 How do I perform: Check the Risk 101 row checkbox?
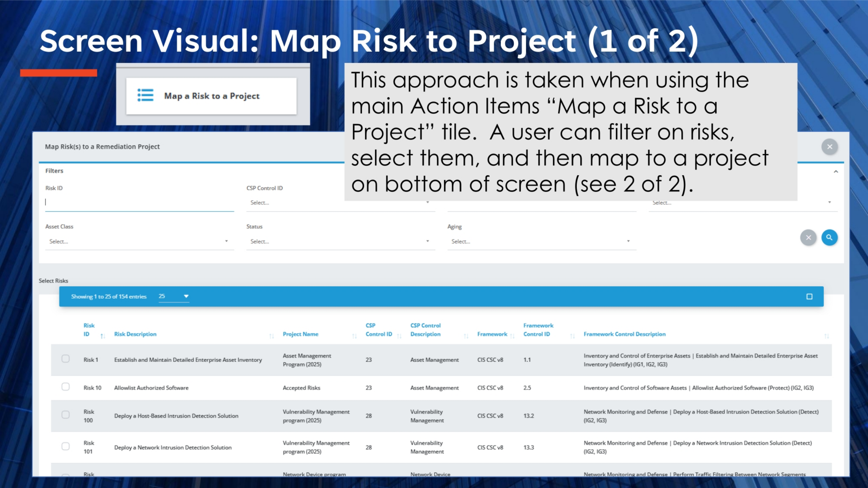click(x=65, y=446)
